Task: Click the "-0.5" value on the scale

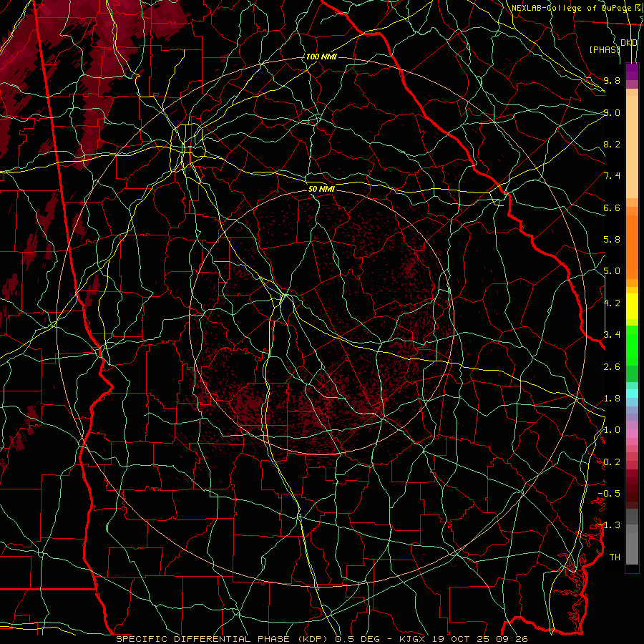Action: click(x=609, y=494)
